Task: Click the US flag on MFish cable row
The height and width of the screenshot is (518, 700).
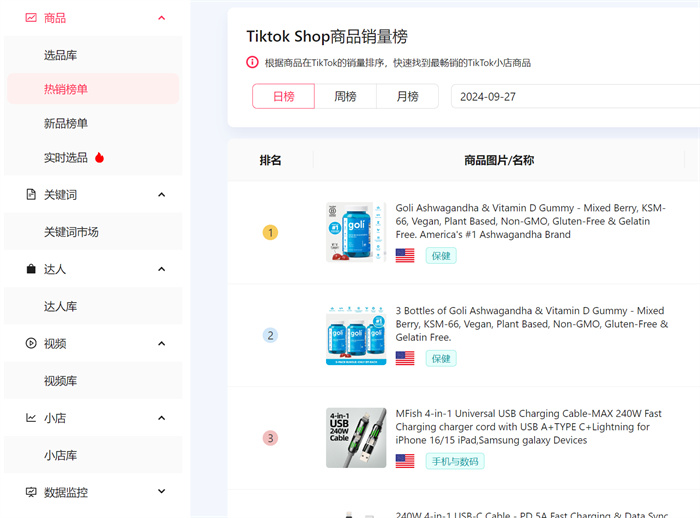Action: 405,461
